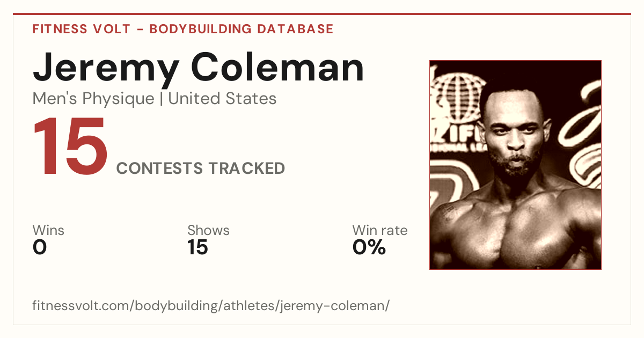Click the Shows value 15
The height and width of the screenshot is (338, 644).
pyautogui.click(x=197, y=247)
